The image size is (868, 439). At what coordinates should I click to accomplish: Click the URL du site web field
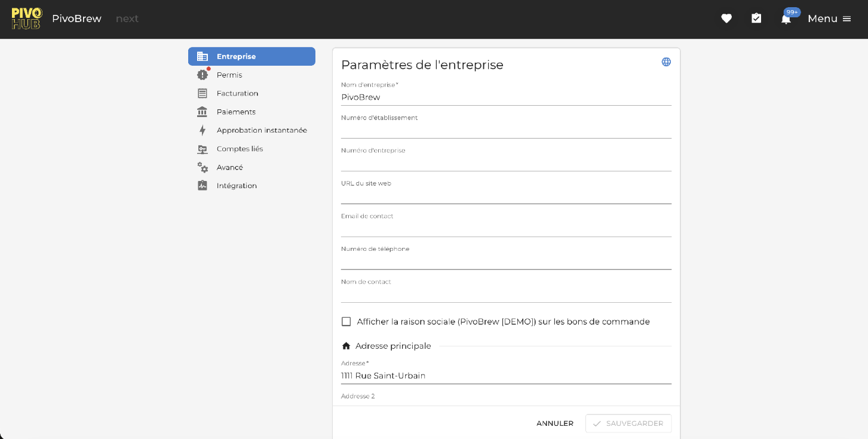point(506,196)
